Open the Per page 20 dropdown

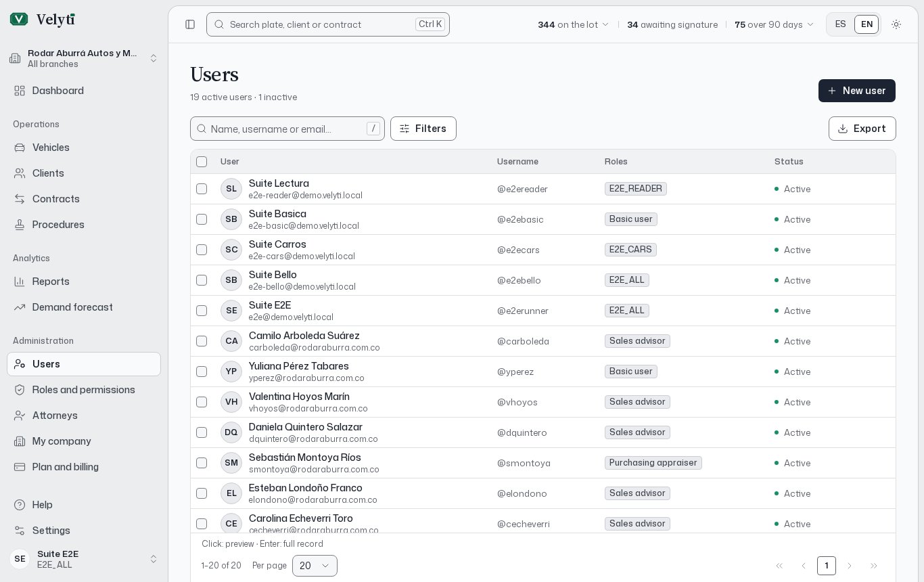[315, 566]
